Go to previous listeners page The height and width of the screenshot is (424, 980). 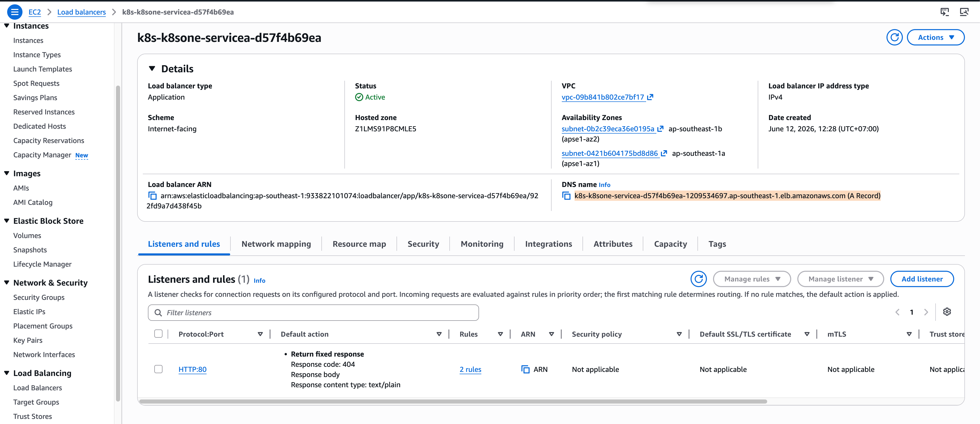(x=897, y=312)
